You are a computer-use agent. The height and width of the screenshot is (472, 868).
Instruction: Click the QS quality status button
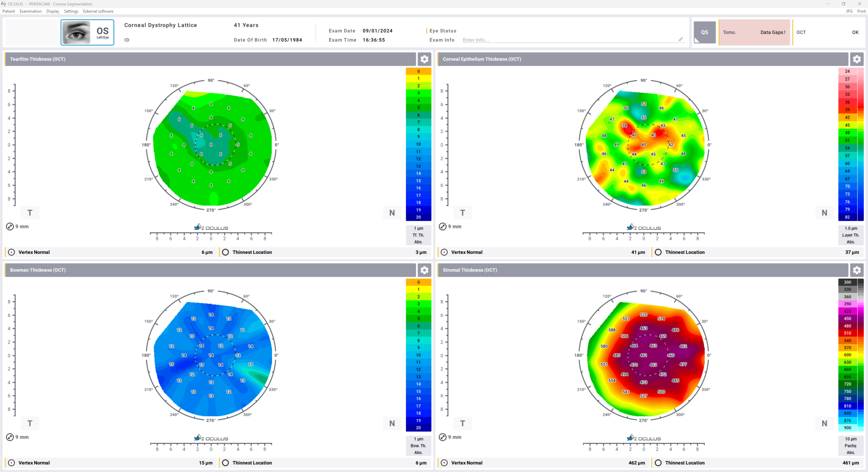[704, 32]
